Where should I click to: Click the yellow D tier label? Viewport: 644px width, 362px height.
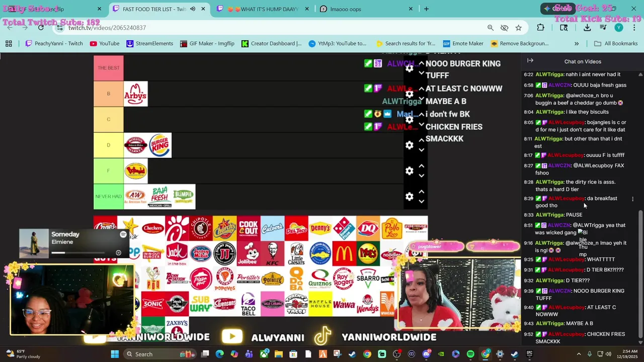coord(108,145)
